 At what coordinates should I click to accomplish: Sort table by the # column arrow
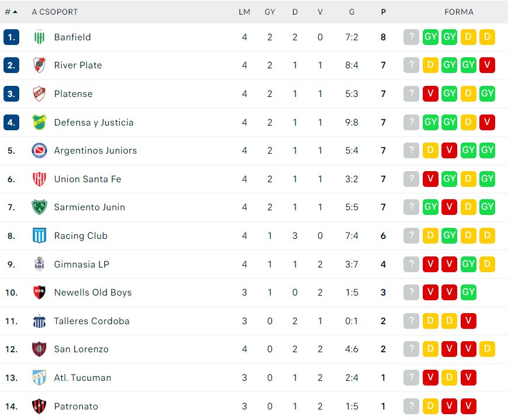point(11,12)
